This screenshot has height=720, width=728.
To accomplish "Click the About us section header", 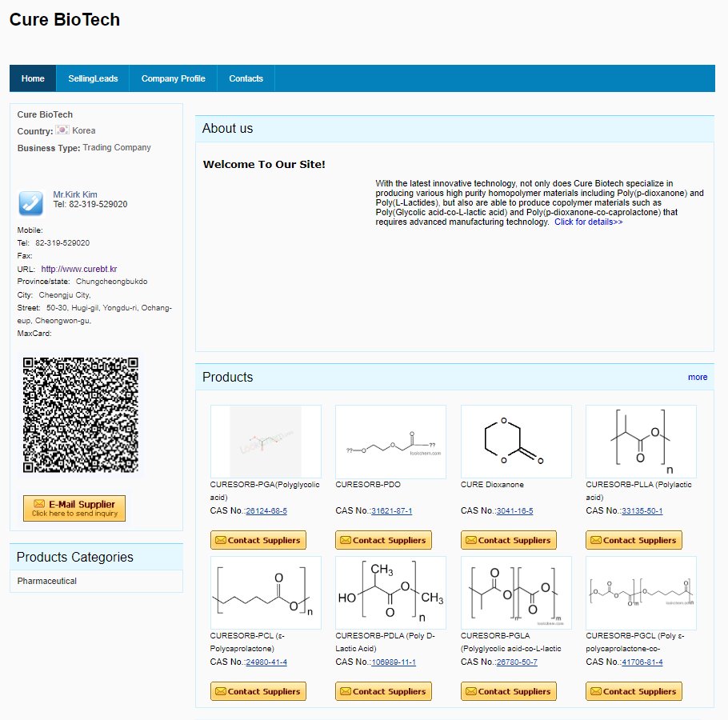I will (x=454, y=129).
